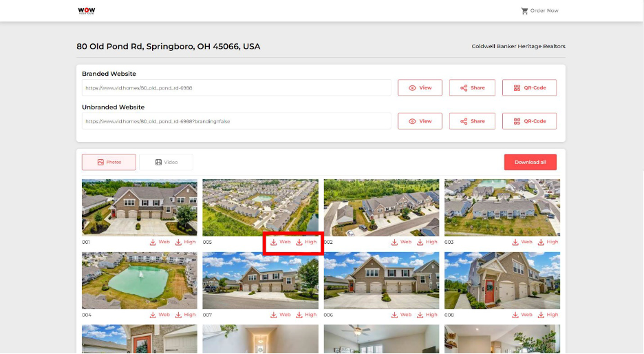Viewport: 644px width, 354px height.
Task: Show QR-Code for Branded Website
Action: click(x=529, y=87)
